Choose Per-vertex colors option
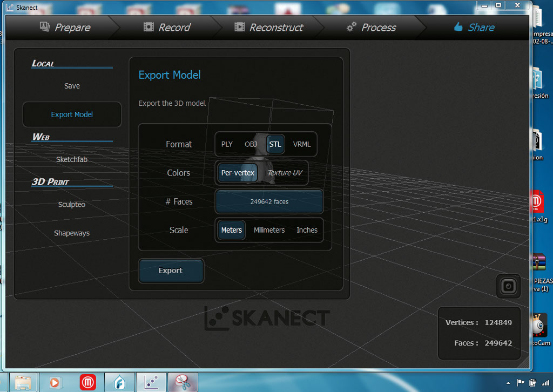This screenshot has width=553, height=392. [x=238, y=173]
